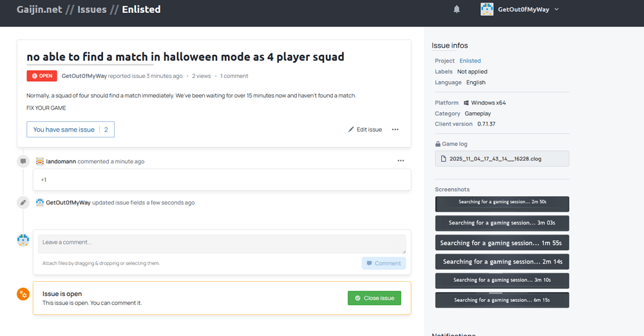Expand the GetOut0fMyWay account dropdown
This screenshot has width=644, height=336.
point(556,9)
